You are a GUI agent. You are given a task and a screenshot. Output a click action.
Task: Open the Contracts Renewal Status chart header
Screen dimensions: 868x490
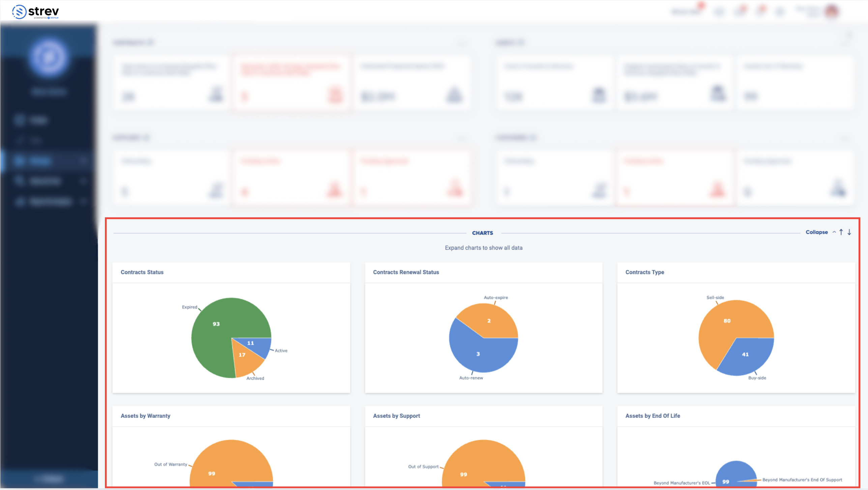(x=406, y=272)
